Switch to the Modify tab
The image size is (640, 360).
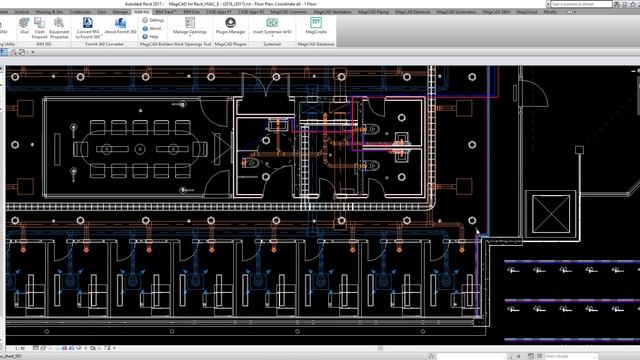550,12
